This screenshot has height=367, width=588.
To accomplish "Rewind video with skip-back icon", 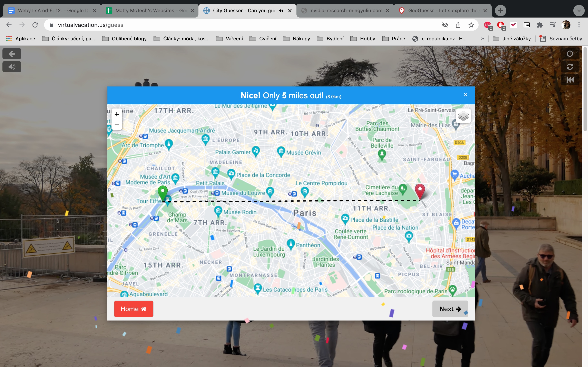I will [570, 80].
